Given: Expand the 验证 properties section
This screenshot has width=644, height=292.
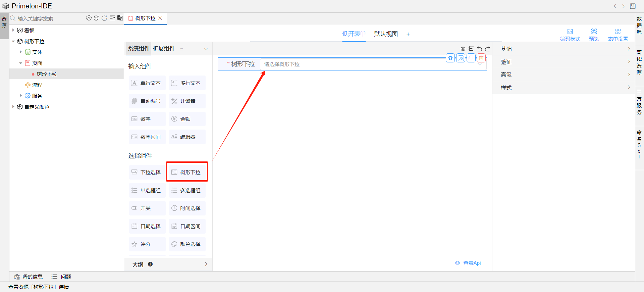Looking at the screenshot, I should [563, 62].
